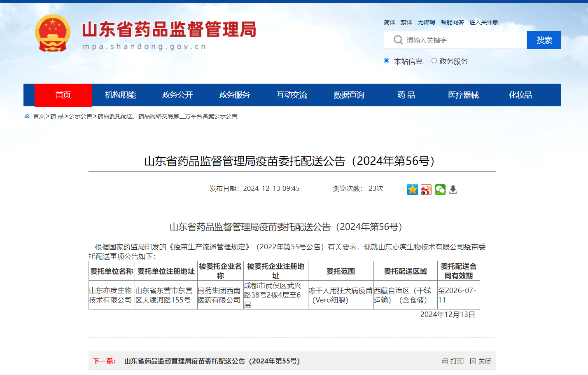Click 公示公告 in the breadcrumb
The height and width of the screenshot is (375, 588).
(80, 116)
